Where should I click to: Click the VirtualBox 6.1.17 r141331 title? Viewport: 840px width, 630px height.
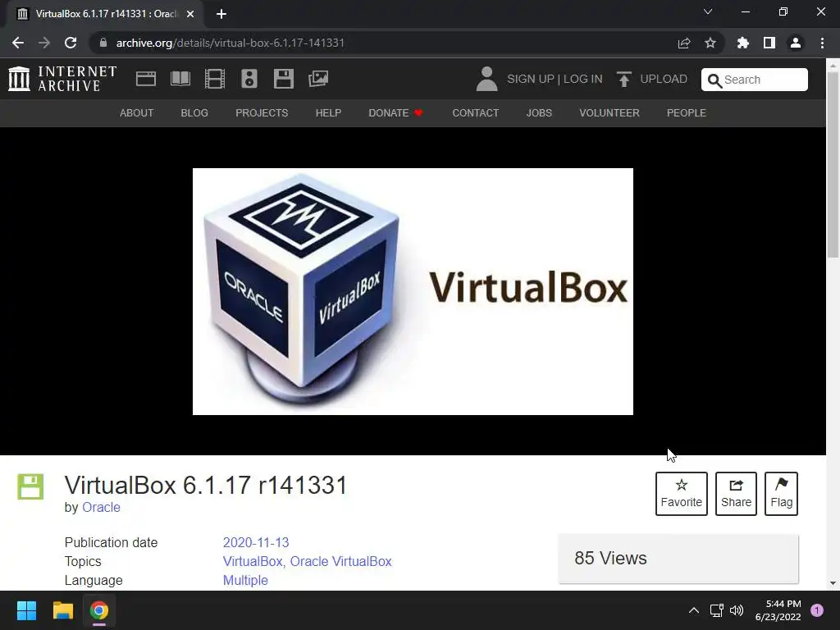tap(206, 486)
